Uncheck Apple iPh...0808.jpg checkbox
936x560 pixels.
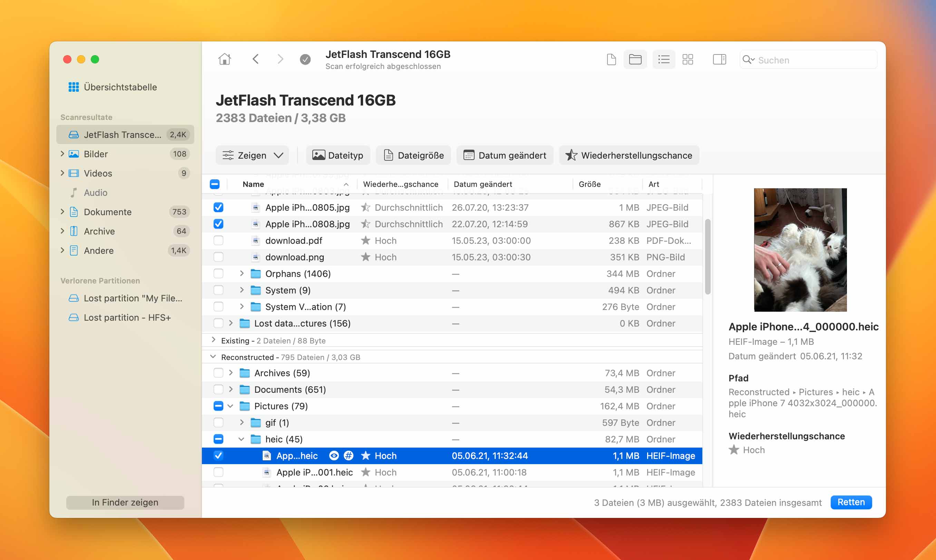[218, 224]
